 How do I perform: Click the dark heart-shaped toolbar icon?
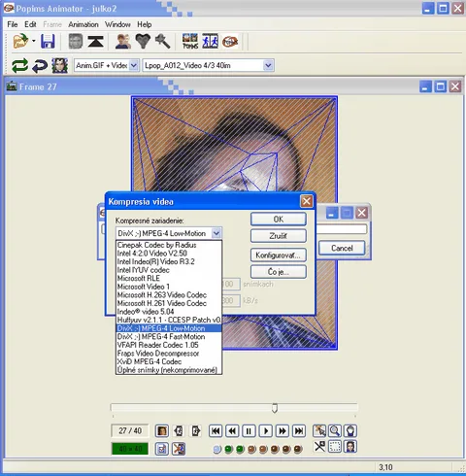[143, 42]
